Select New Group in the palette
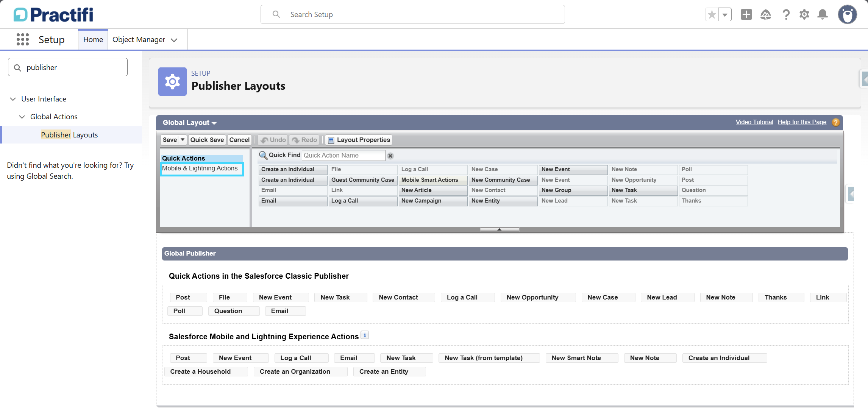The image size is (868, 415). [573, 190]
